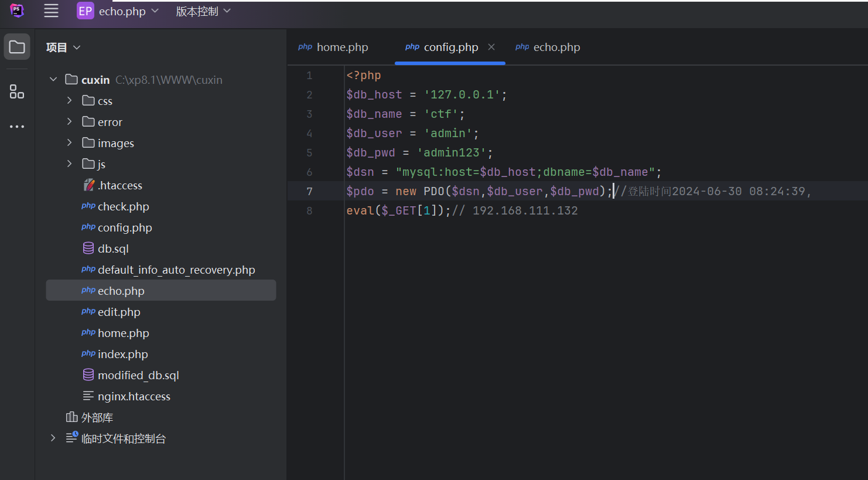Click the 登陆时间 comment text

(650, 191)
